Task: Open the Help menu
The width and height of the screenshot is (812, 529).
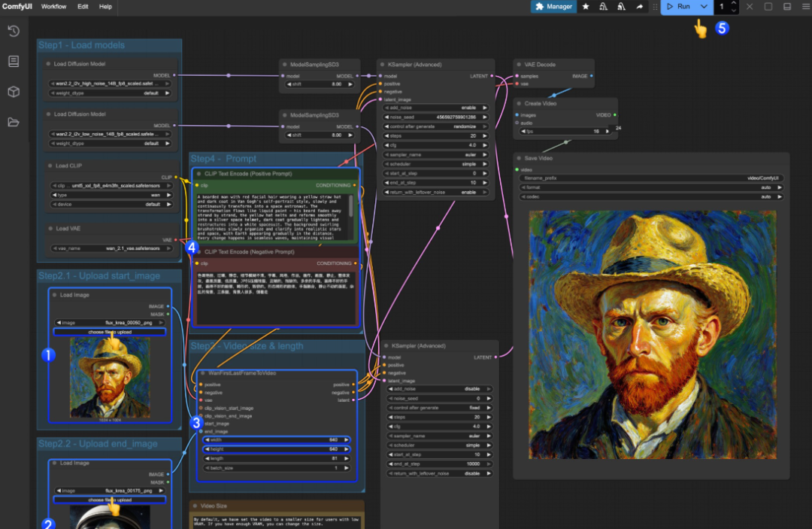Action: point(105,7)
